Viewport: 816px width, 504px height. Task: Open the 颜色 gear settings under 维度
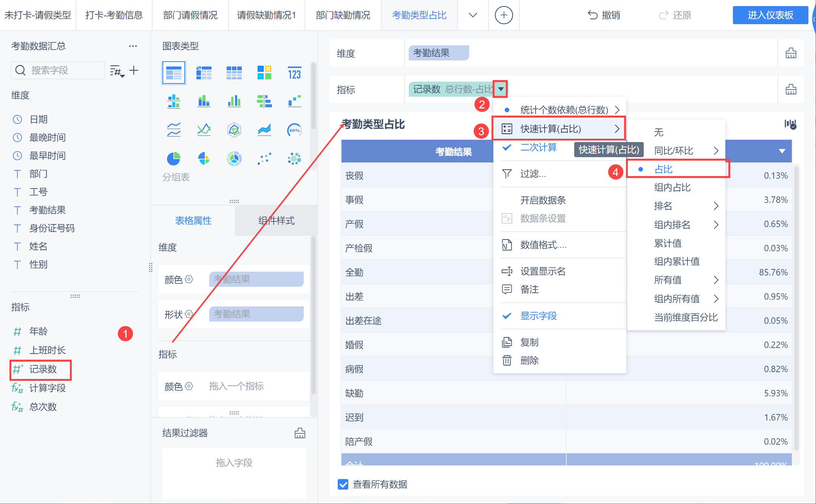(x=189, y=279)
